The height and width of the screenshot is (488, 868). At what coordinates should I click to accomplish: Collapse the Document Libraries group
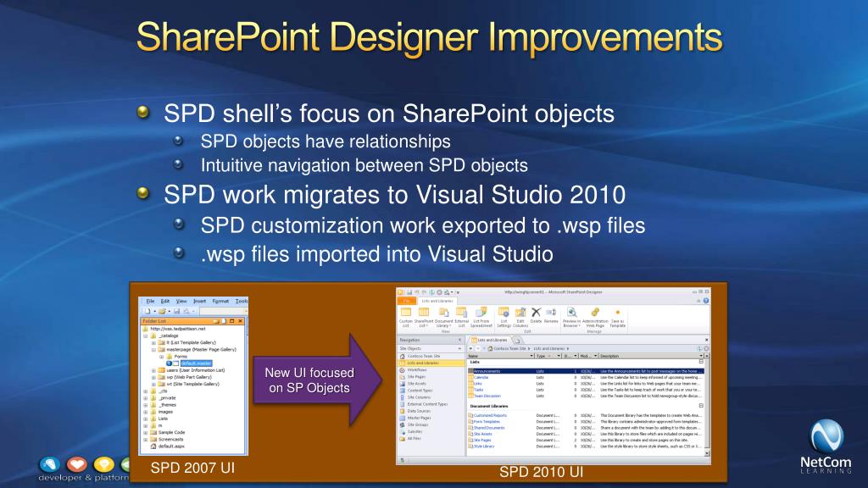pos(701,406)
